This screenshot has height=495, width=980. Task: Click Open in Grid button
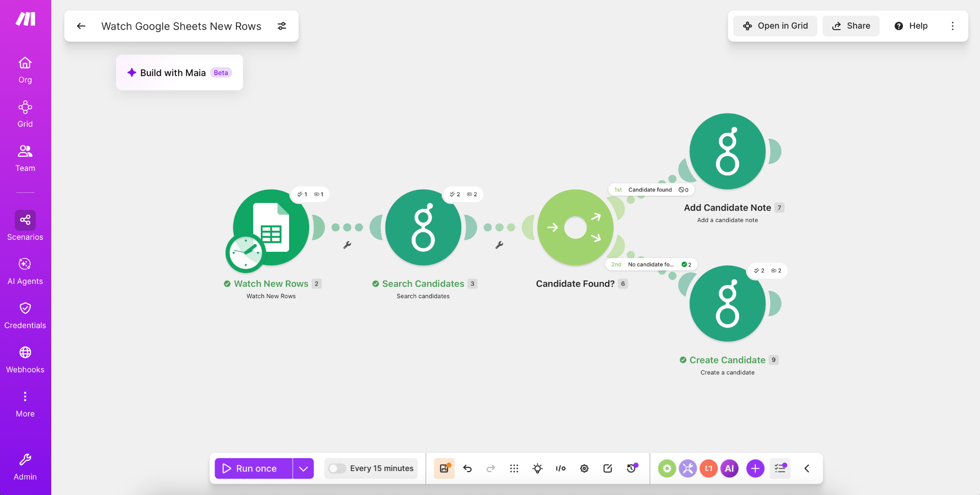click(x=775, y=26)
